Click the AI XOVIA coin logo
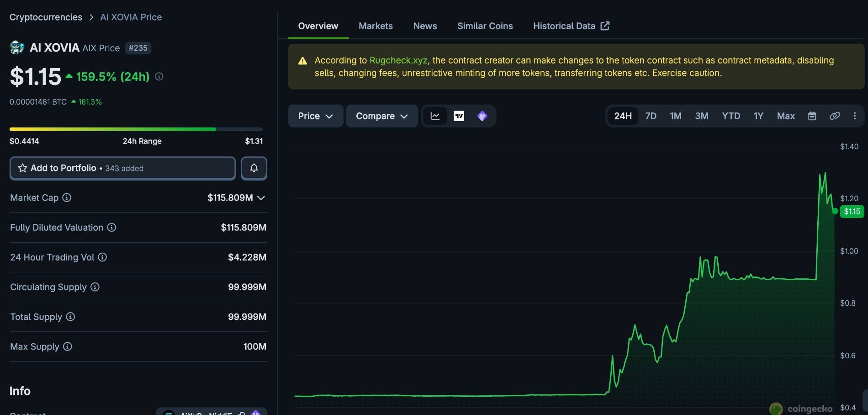Image resolution: width=868 pixels, height=415 pixels. coord(17,48)
